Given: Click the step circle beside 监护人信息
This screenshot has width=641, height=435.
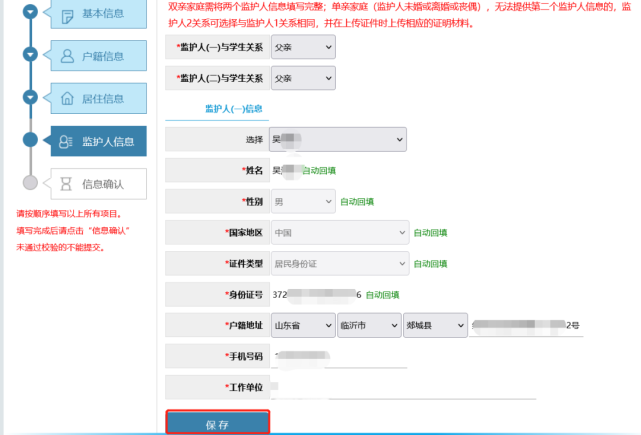Looking at the screenshot, I should [30, 140].
